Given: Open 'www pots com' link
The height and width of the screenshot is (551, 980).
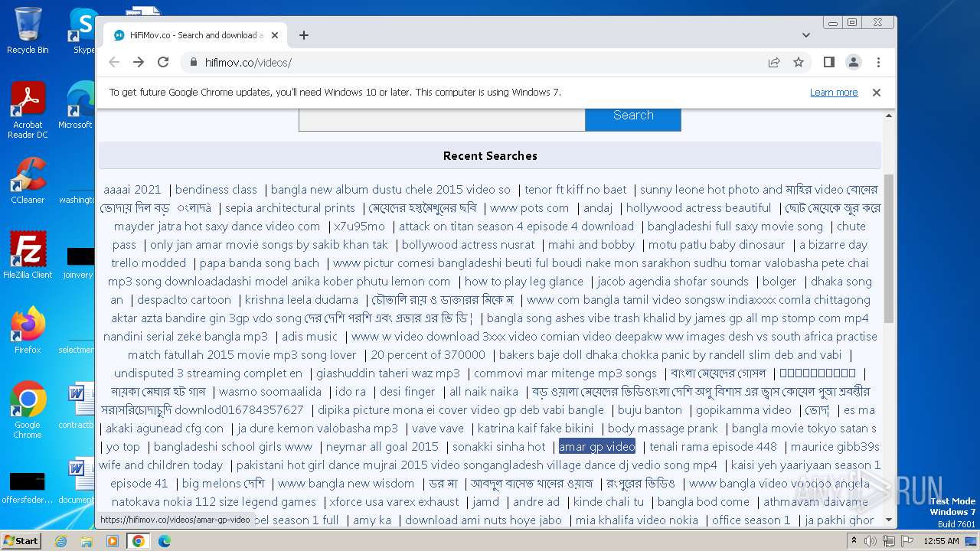Looking at the screenshot, I should click(530, 208).
